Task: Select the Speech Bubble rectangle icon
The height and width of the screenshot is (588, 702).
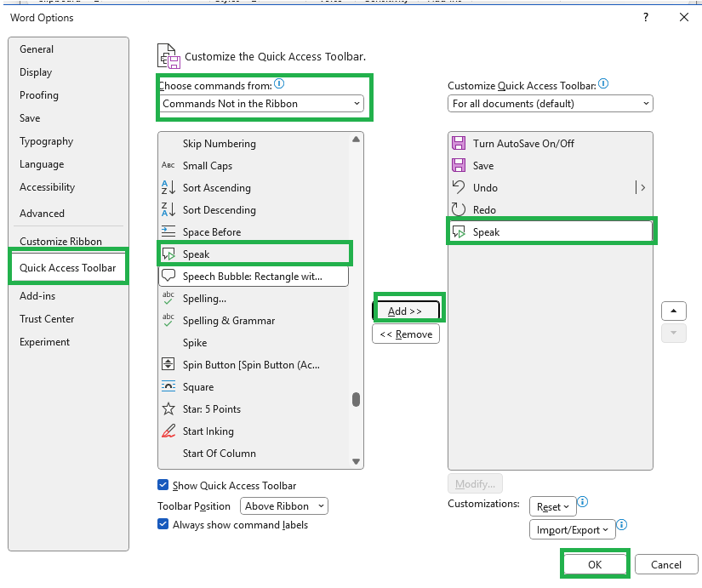Action: (x=168, y=276)
